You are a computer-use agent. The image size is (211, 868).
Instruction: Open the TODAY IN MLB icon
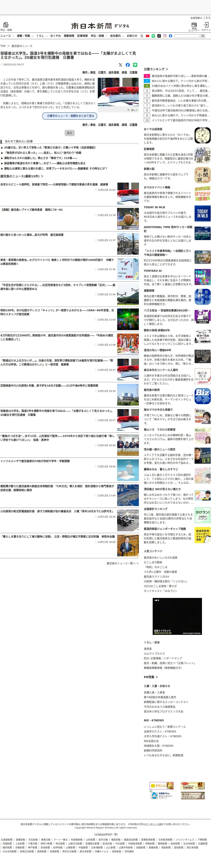[202, 213]
